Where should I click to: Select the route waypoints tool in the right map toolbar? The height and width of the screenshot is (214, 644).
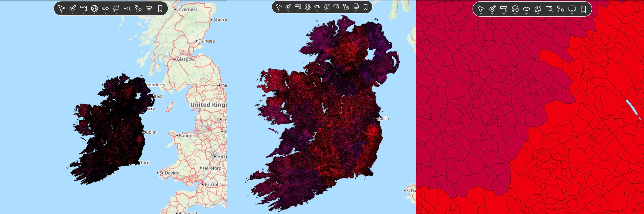pos(561,9)
